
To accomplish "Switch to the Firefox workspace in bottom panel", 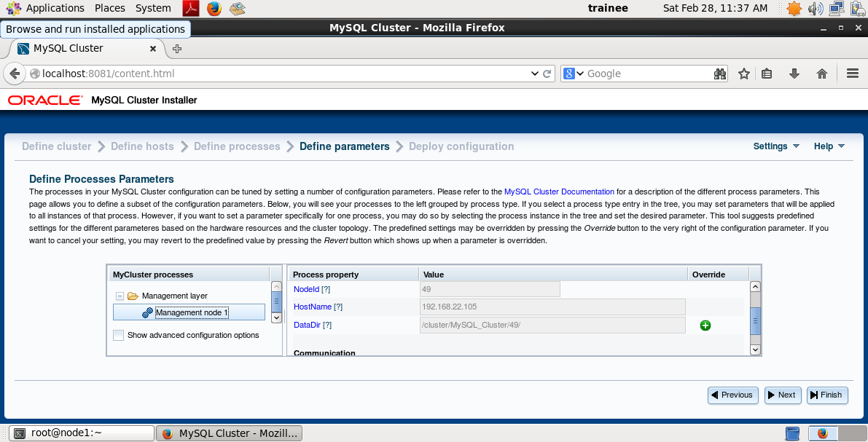I will [x=822, y=433].
